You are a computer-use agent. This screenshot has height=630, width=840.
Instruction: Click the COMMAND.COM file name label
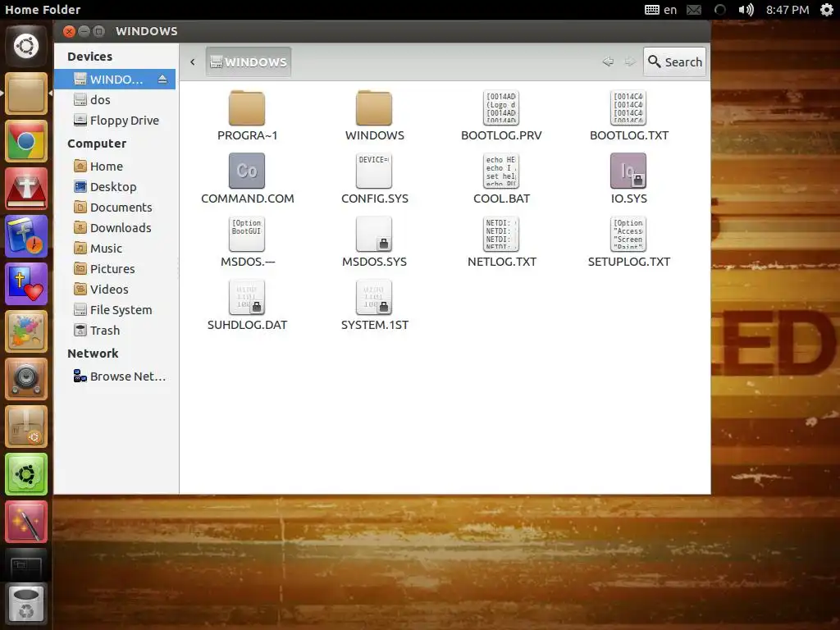(x=248, y=199)
